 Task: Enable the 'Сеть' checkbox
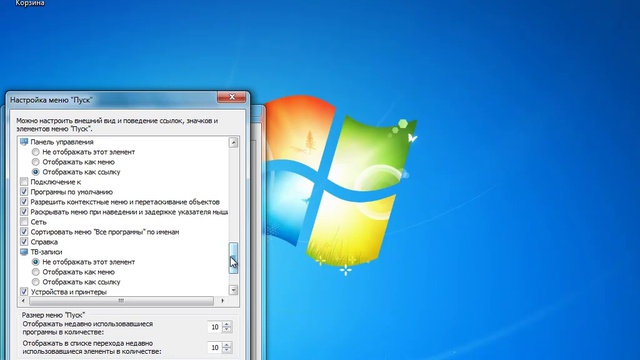tap(24, 222)
